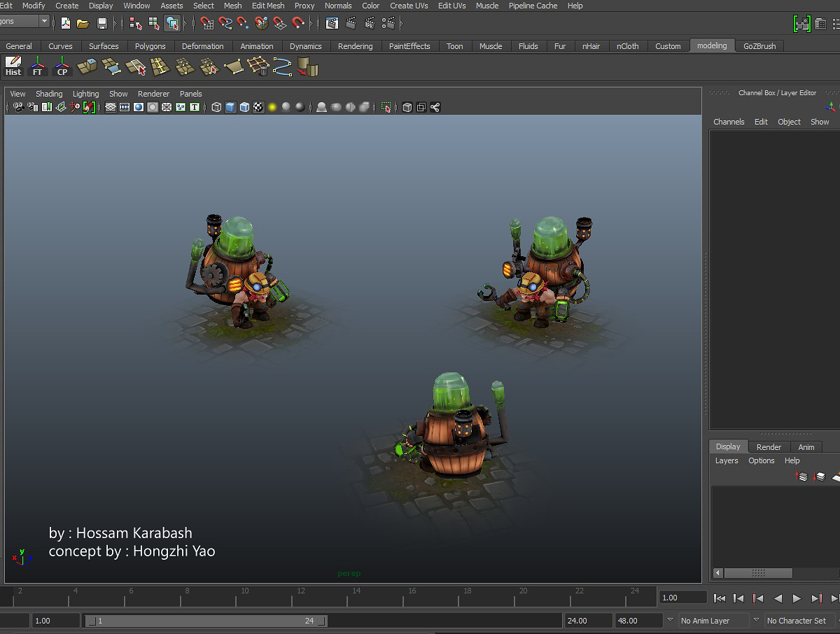
Task: Click the New Scene icon
Action: point(66,23)
